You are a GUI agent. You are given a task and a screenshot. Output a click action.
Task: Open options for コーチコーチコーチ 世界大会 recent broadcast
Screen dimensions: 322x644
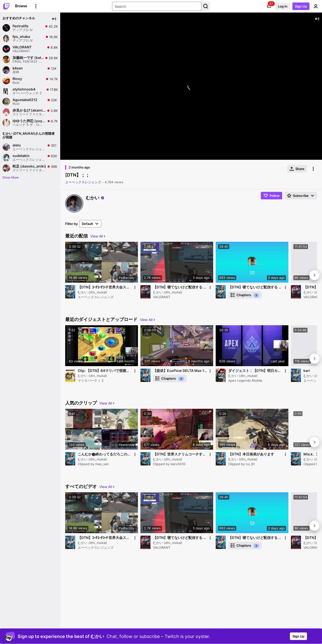(135, 287)
